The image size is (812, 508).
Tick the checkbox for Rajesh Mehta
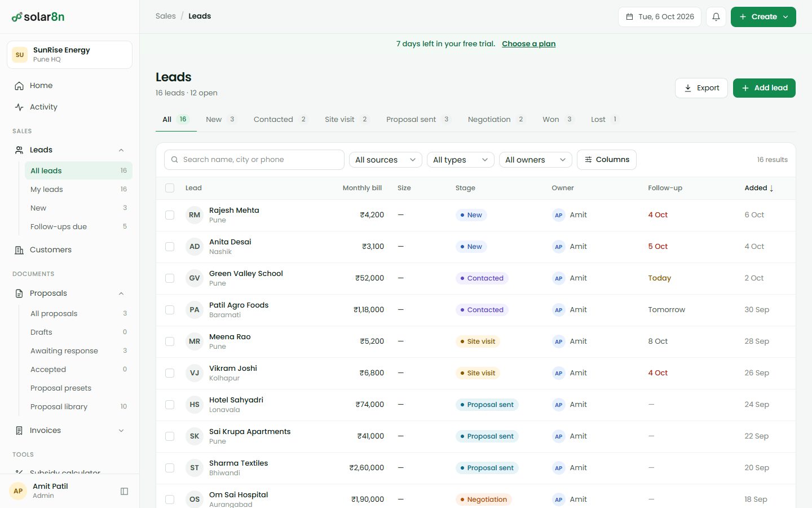pos(170,215)
